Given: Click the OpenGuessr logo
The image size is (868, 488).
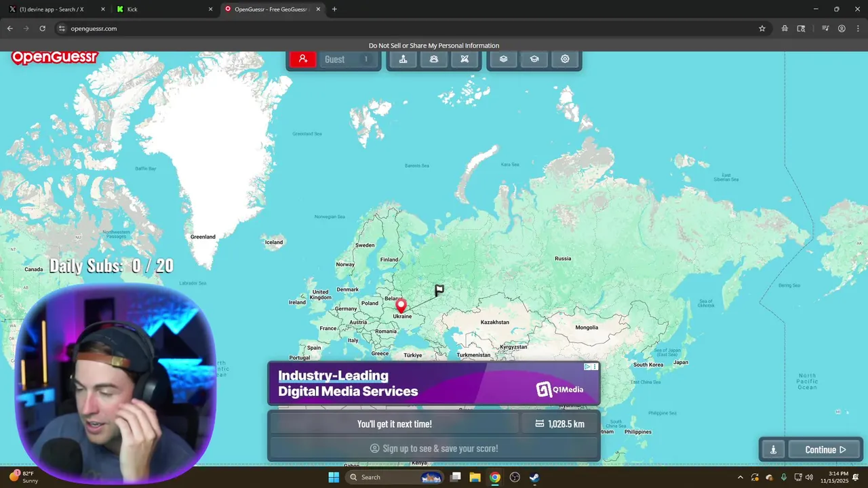Looking at the screenshot, I should [55, 58].
